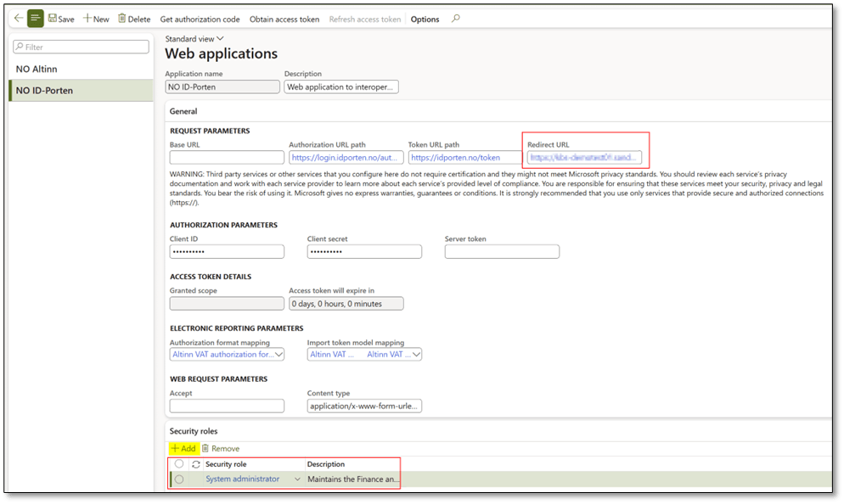Click the Save disk icon
This screenshot has height=504, width=844.
click(53, 19)
